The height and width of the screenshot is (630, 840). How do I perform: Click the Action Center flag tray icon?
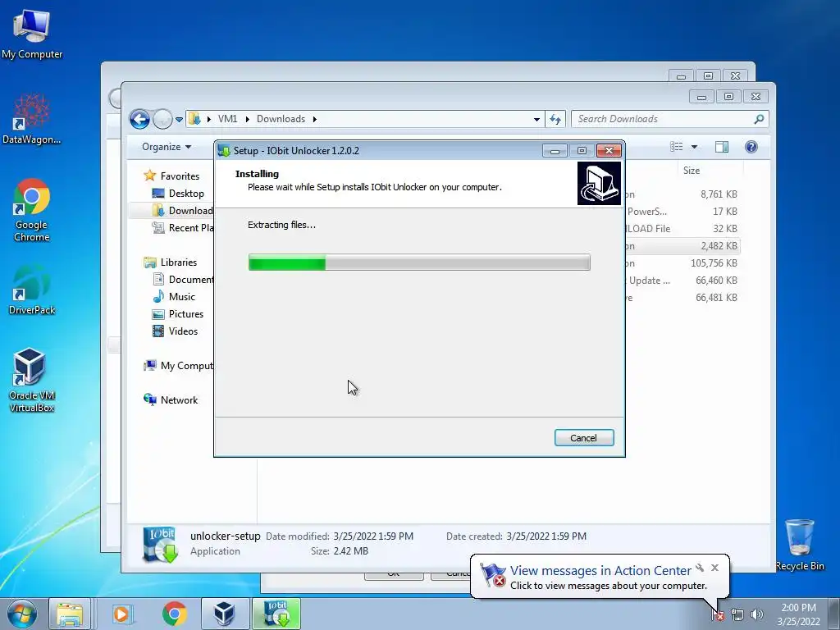(x=717, y=615)
